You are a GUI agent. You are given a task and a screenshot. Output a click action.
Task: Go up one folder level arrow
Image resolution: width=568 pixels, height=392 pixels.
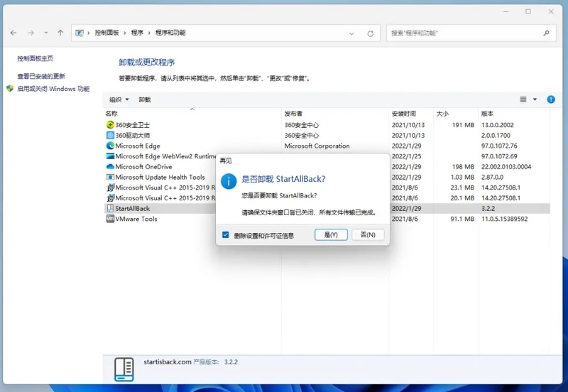[x=60, y=33]
